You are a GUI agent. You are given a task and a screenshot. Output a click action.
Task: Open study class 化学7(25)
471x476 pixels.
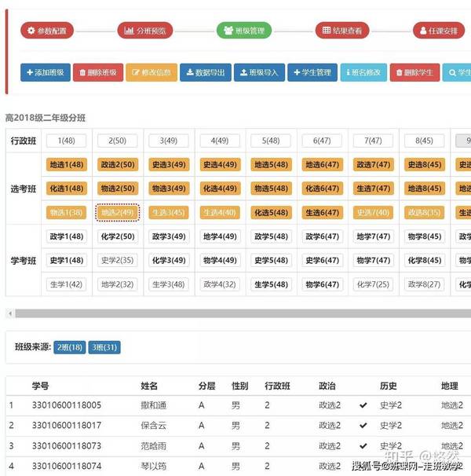[373, 284]
